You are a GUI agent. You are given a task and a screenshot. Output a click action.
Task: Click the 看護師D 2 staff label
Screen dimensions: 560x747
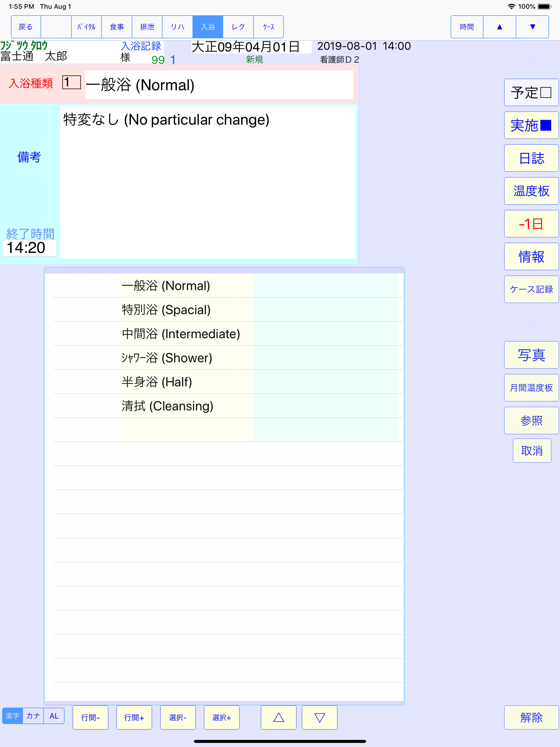(339, 60)
